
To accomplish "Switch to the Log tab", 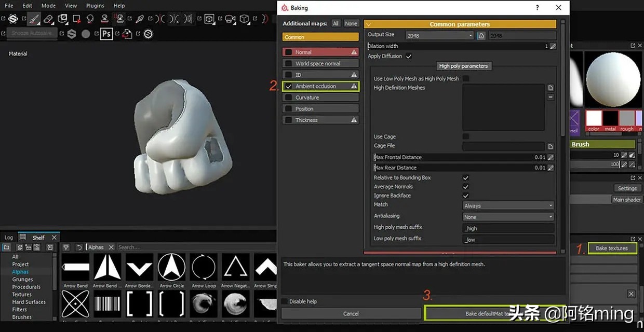I will (x=8, y=237).
